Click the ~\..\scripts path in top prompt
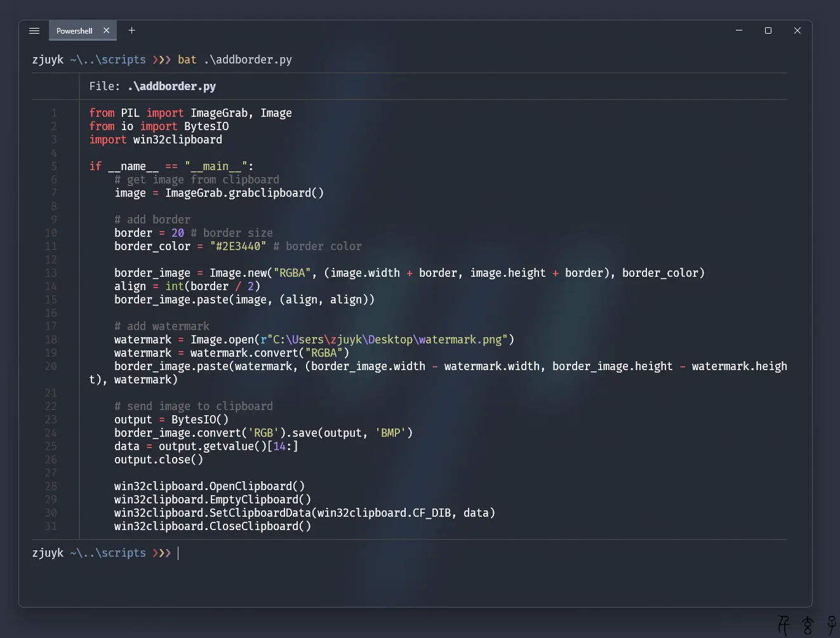The width and height of the screenshot is (840, 638). point(107,60)
